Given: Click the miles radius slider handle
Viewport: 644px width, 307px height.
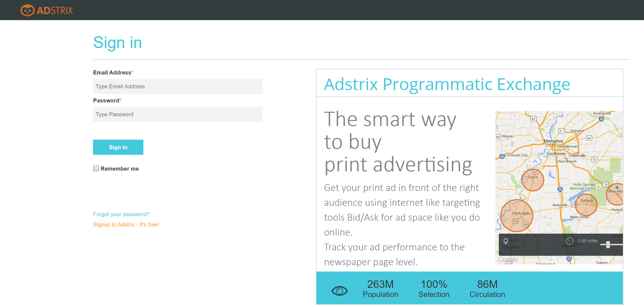Looking at the screenshot, I should coord(608,245).
